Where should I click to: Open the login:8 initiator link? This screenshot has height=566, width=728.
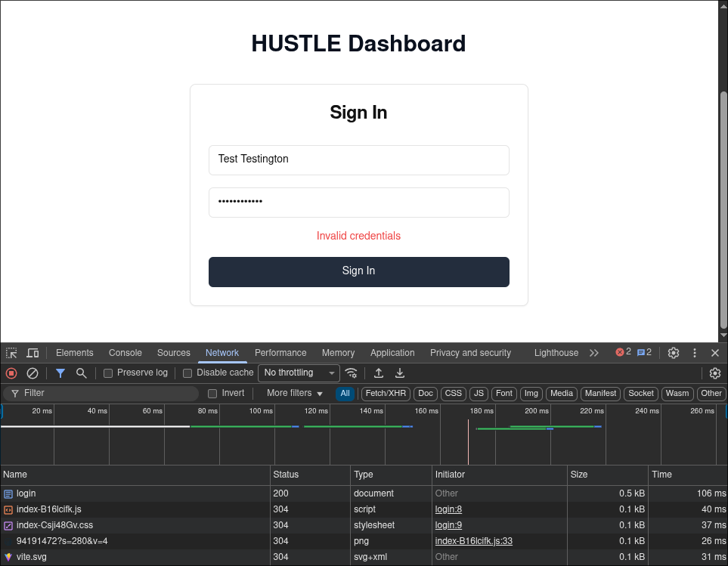(448, 509)
